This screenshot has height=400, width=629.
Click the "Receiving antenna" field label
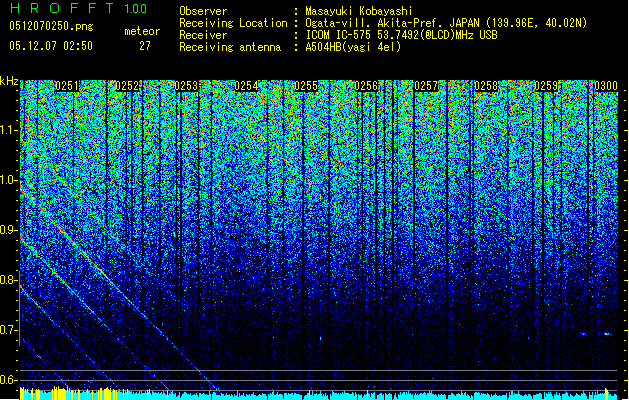tap(230, 47)
